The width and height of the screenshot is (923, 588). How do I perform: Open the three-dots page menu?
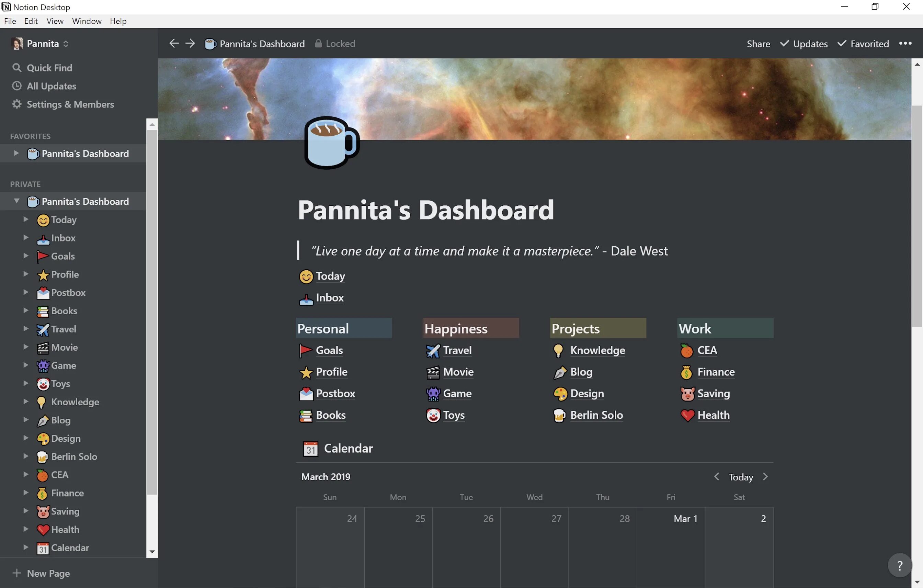tap(905, 43)
